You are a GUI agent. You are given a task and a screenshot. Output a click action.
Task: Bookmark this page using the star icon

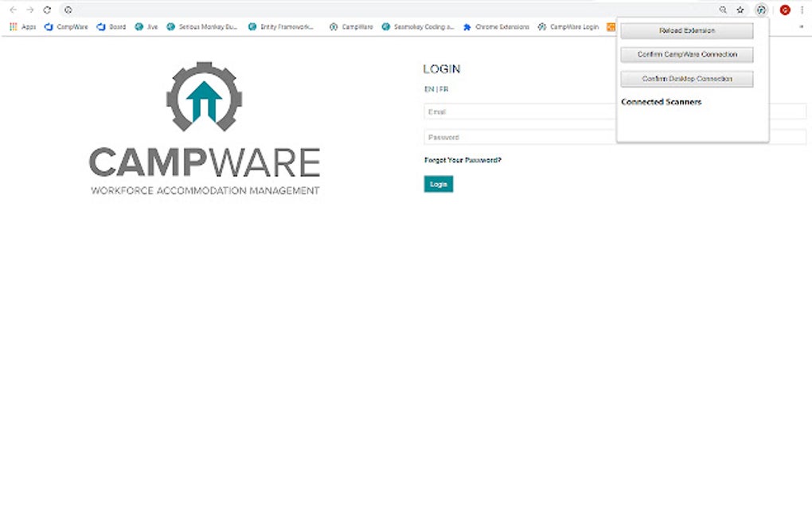point(740,10)
